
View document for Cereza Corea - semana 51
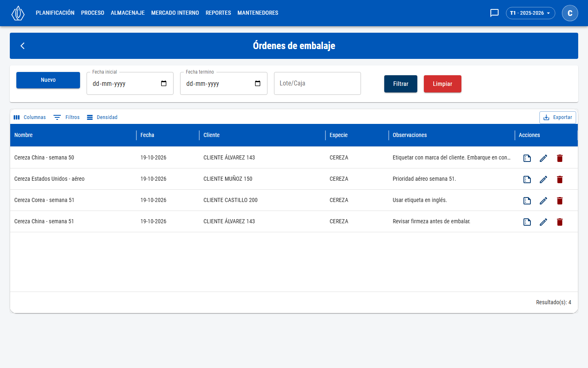click(x=527, y=201)
